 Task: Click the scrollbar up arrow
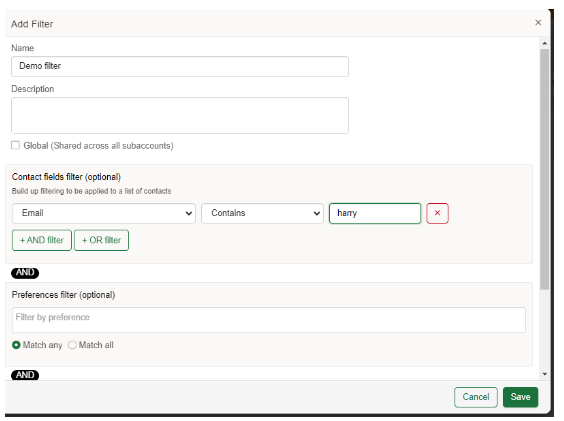[x=545, y=43]
